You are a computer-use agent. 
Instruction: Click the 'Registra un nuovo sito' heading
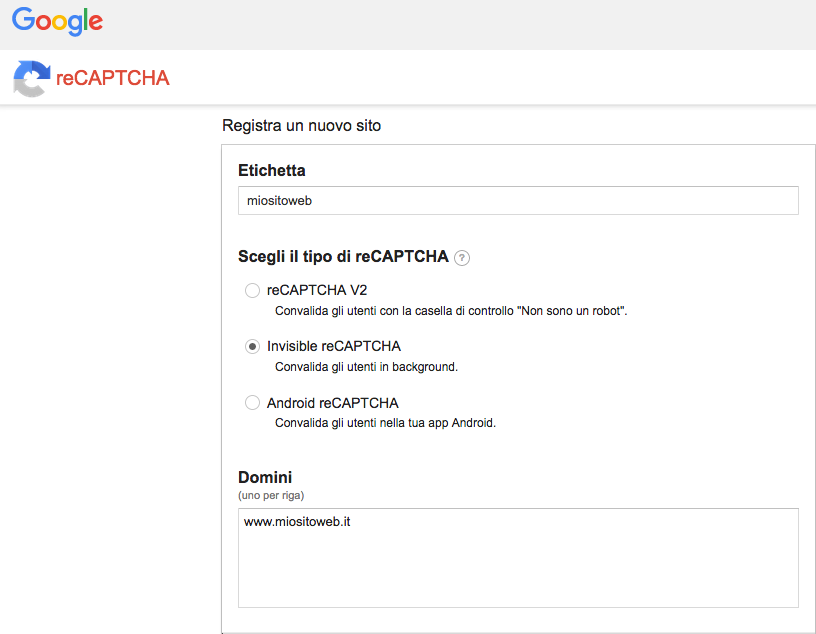pyautogui.click(x=301, y=125)
